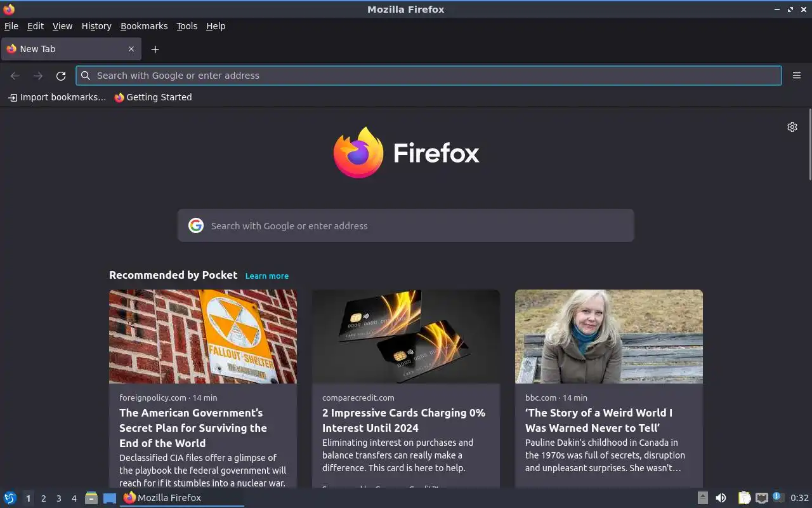
Task: Focus the address bar search field
Action: (x=429, y=76)
